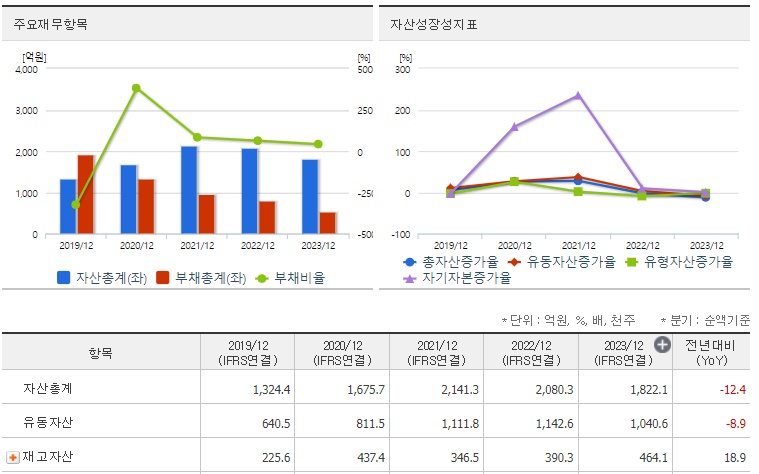Expand the 재고자산 row with plus icon
759x474 pixels.
[13, 457]
